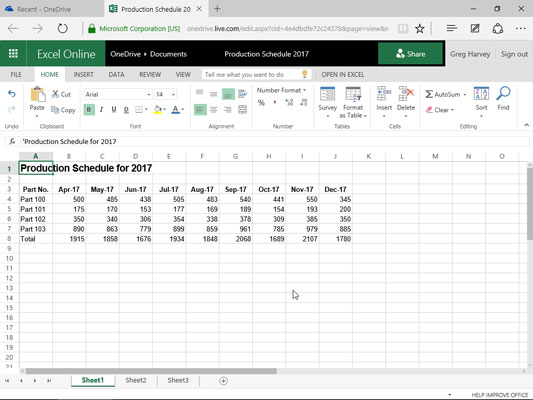The image size is (533, 400).
Task: Click the Delete cells icon
Action: click(x=406, y=94)
